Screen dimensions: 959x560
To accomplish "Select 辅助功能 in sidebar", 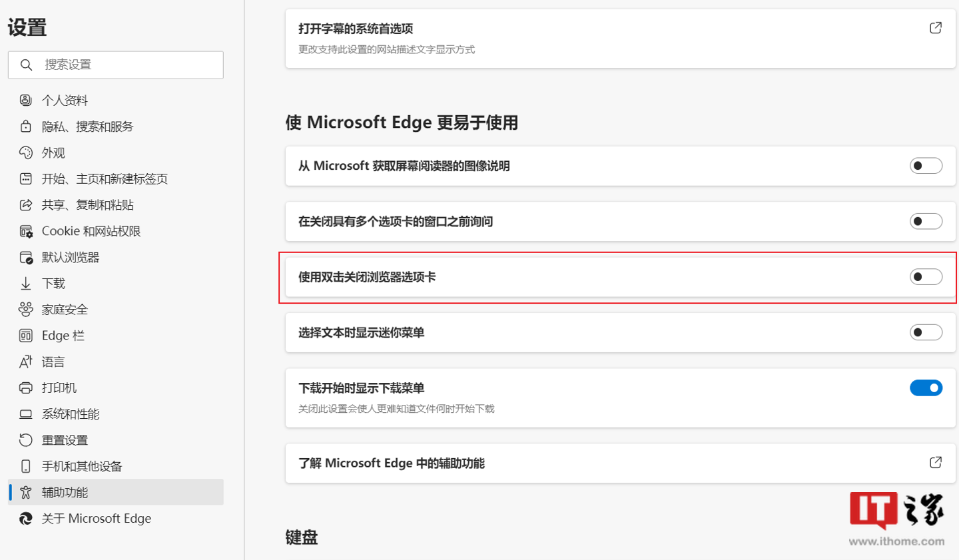I will coord(116,492).
